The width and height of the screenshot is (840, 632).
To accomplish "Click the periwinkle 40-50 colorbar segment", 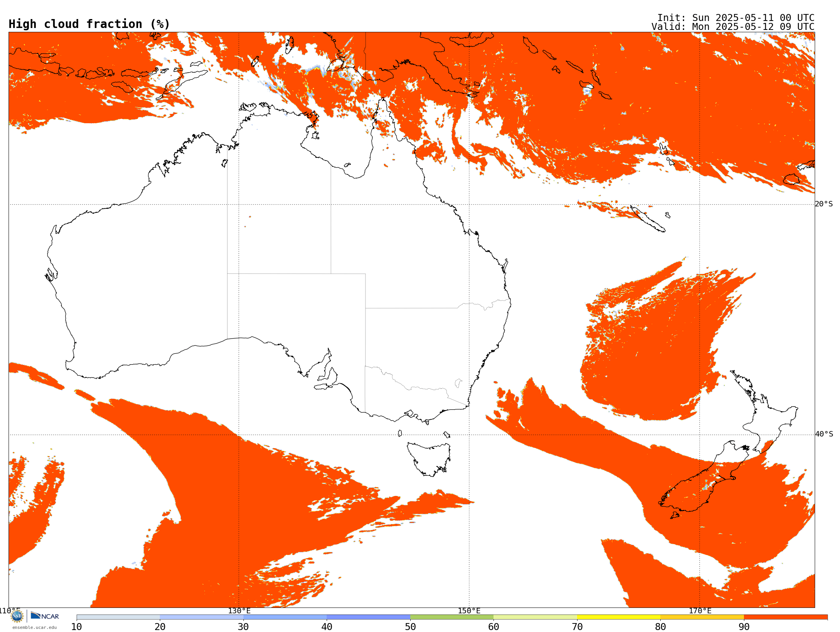I will (x=368, y=617).
